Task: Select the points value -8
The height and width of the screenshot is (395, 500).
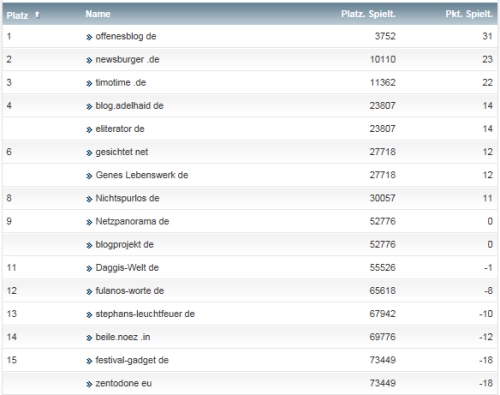Action: click(488, 291)
